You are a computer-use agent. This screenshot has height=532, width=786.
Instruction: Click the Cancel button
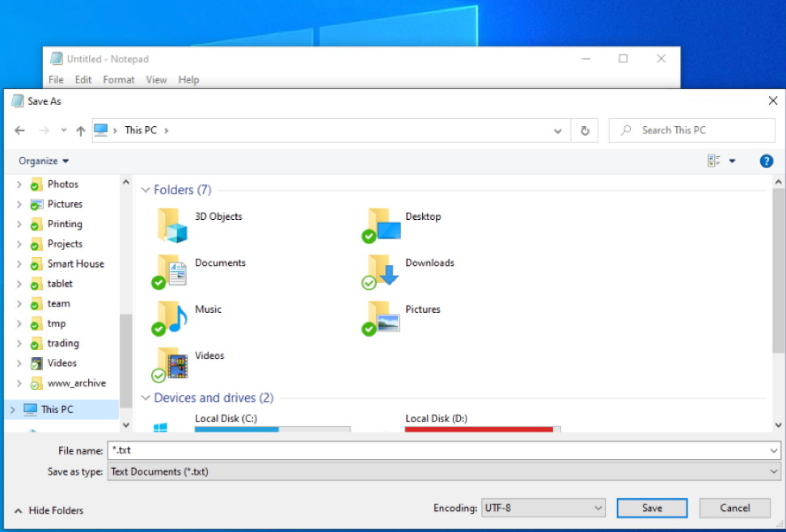coord(734,508)
